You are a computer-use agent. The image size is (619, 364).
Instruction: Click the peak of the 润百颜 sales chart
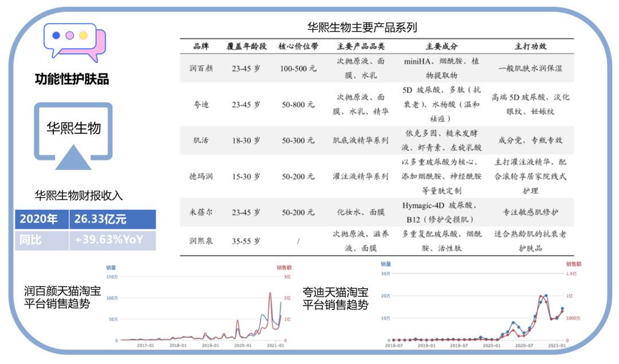click(x=271, y=293)
